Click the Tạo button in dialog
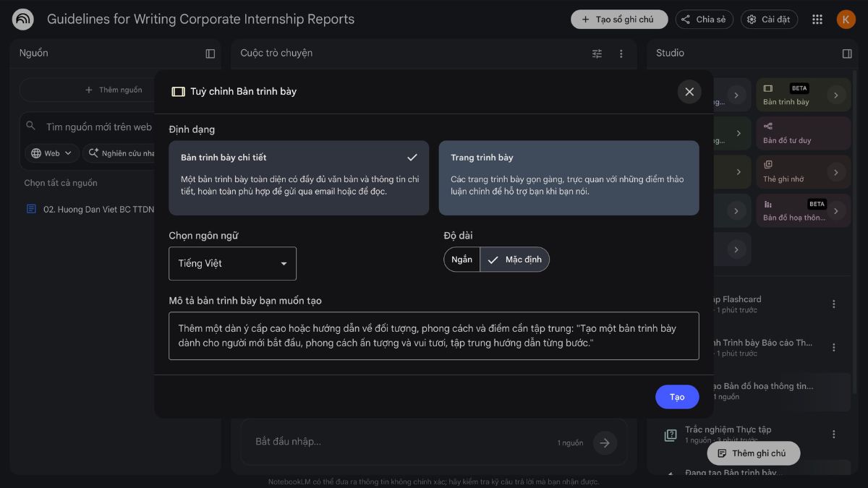Screen dimensions: 868x488 pos(677,397)
